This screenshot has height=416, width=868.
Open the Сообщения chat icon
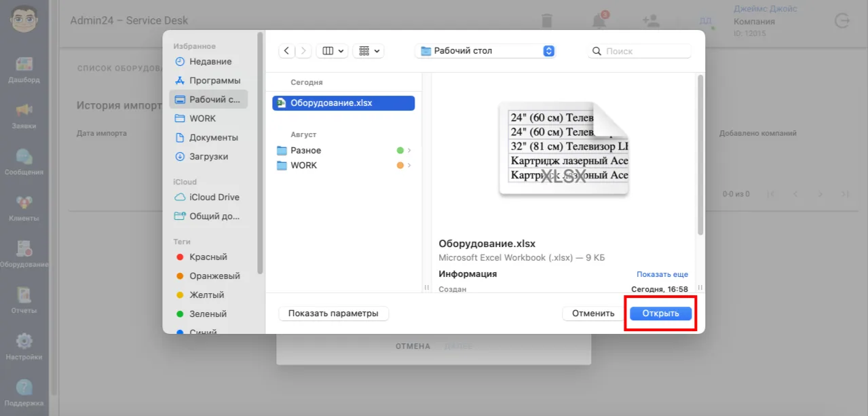pyautogui.click(x=24, y=157)
